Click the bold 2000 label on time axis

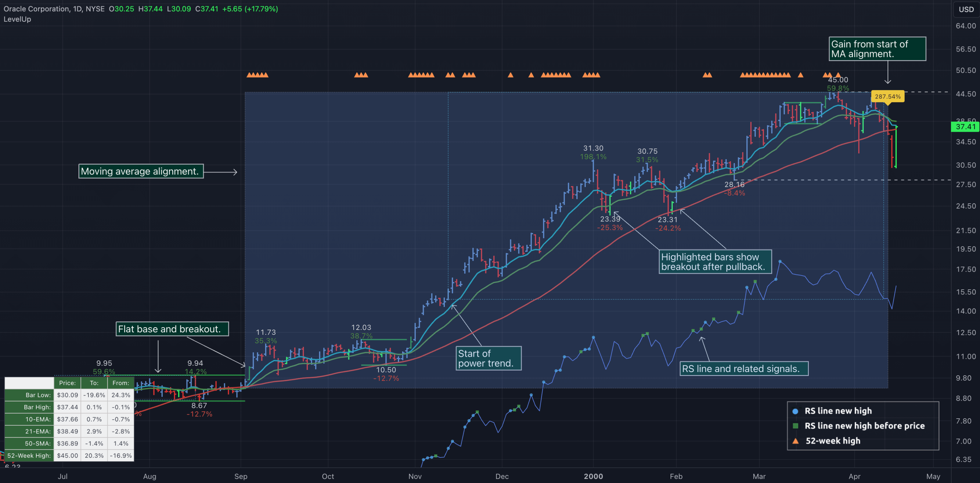(x=593, y=476)
